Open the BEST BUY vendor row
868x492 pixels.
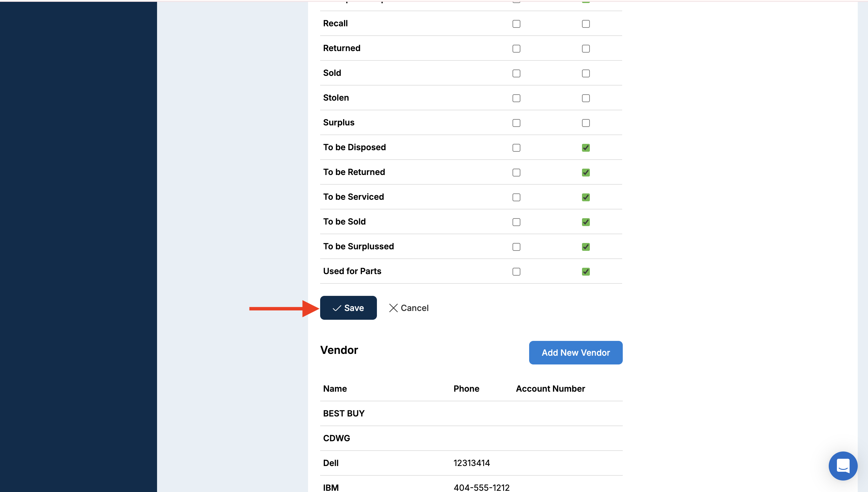(x=344, y=413)
